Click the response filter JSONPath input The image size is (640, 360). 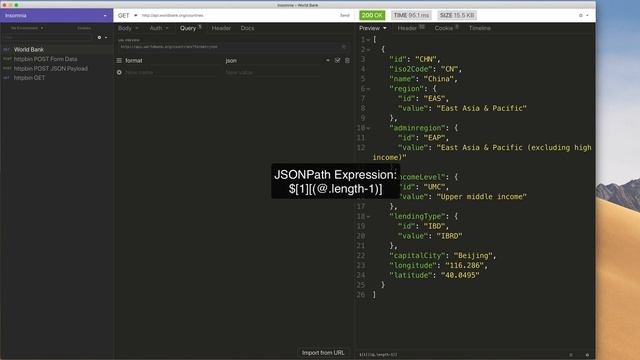point(461,355)
